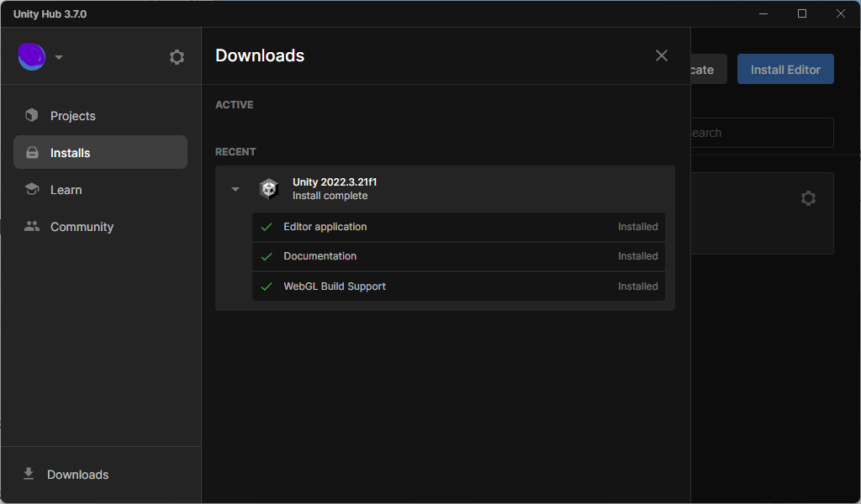Screen dimensions: 861x504
Task: Click the Downloads panel title
Action: (x=260, y=55)
